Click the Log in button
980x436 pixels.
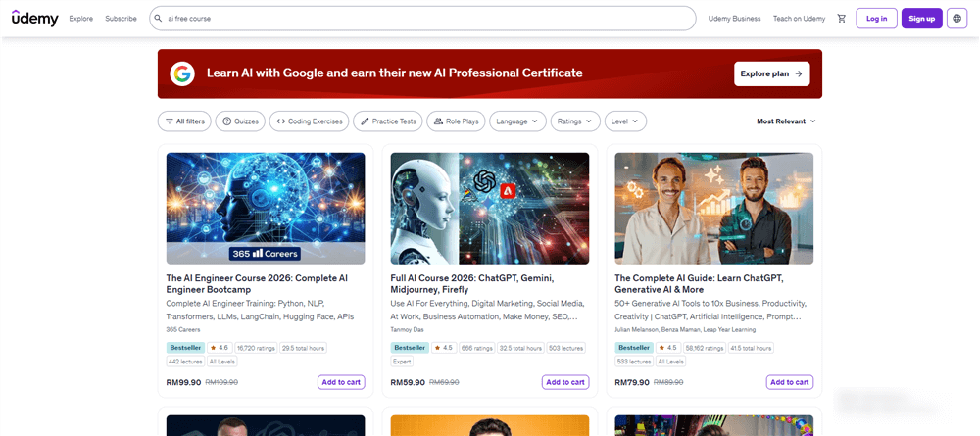click(876, 18)
